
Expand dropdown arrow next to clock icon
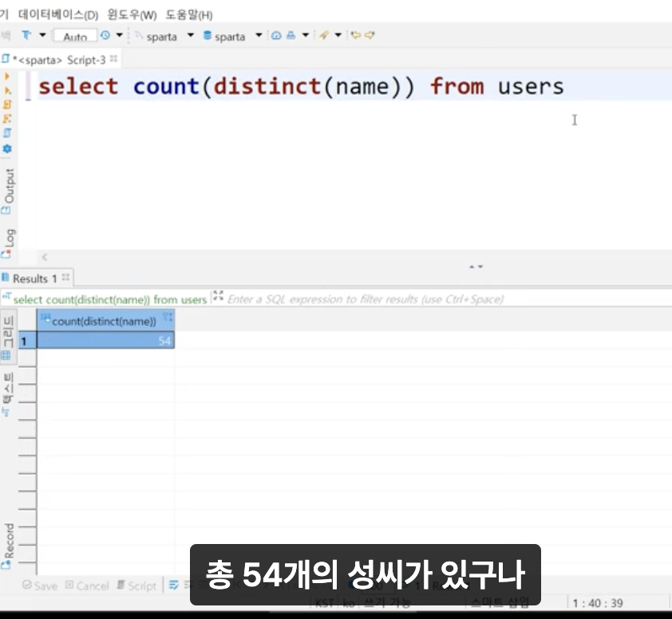[120, 35]
